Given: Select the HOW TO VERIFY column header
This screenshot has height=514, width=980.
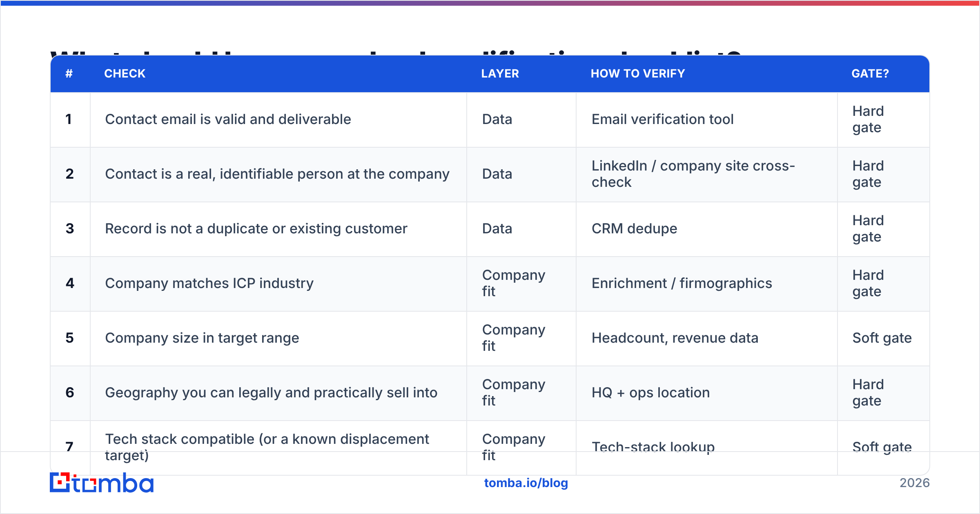Looking at the screenshot, I should pyautogui.click(x=638, y=73).
